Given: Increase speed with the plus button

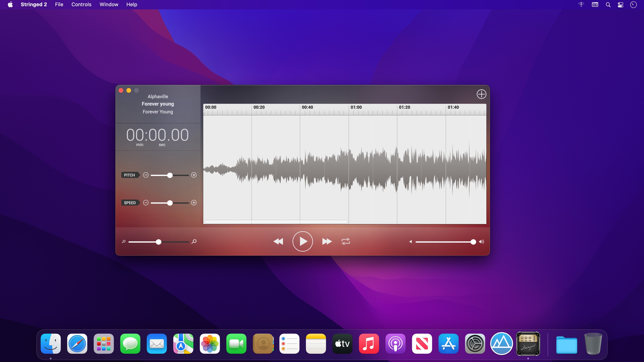Looking at the screenshot, I should (x=194, y=203).
